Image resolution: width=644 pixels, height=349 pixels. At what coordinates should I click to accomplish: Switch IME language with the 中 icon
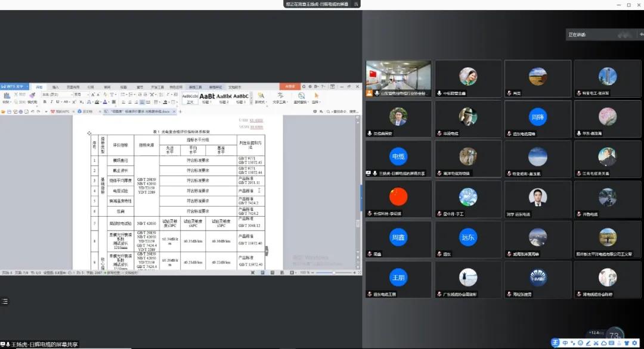tap(565, 343)
